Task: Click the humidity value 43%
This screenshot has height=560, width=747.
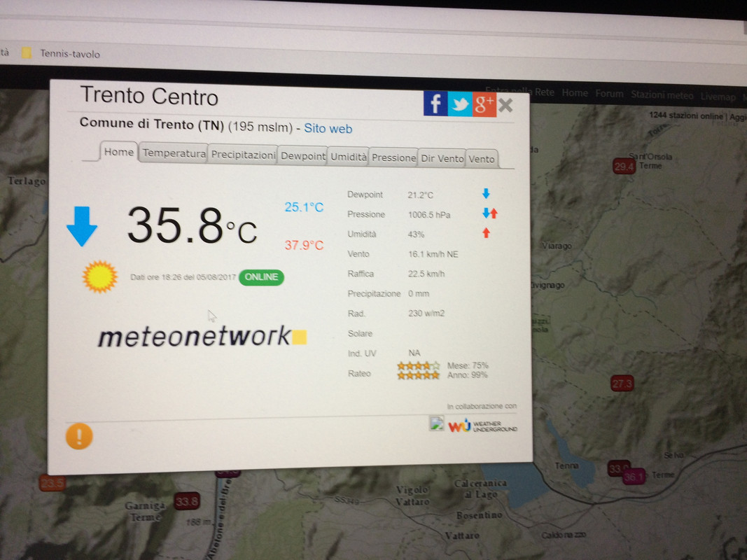Action: point(416,234)
